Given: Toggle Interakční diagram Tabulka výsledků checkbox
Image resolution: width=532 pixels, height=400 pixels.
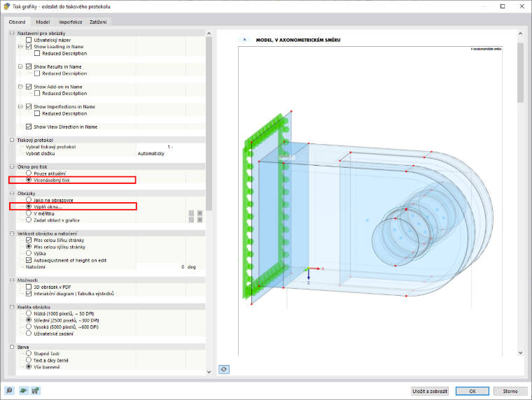Looking at the screenshot, I should (29, 294).
